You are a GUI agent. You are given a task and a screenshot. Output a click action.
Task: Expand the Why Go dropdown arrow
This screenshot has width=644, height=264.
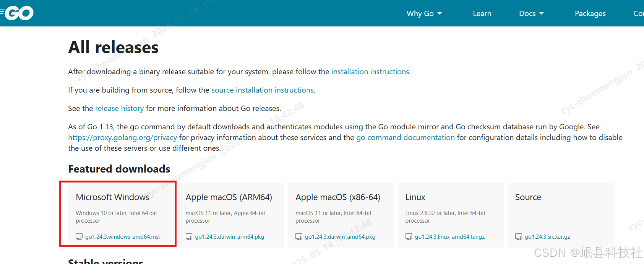(440, 13)
